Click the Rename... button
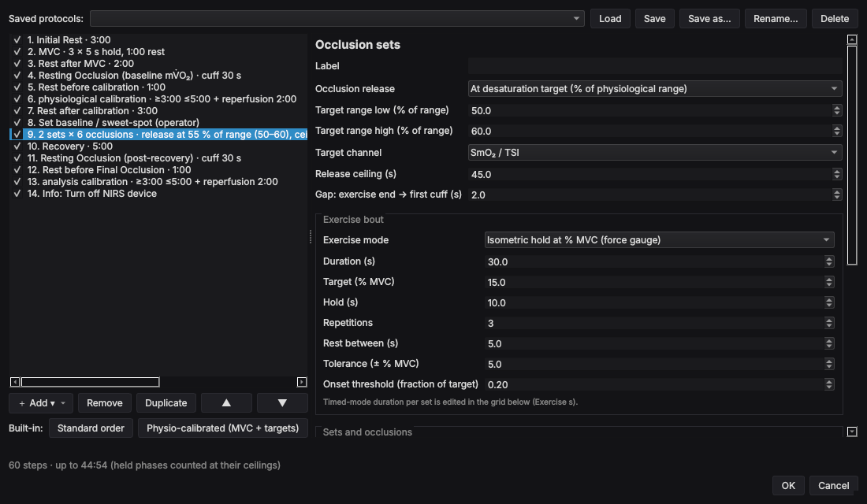 pos(776,18)
